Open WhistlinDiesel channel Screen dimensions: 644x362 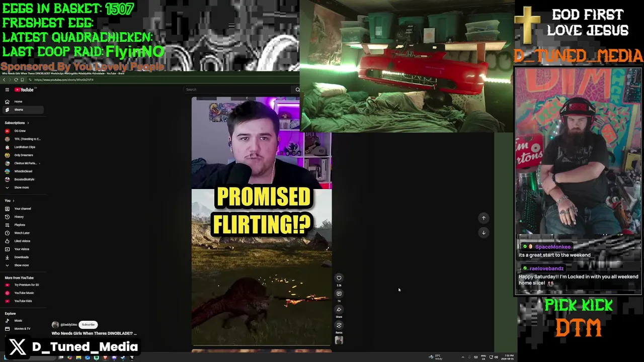coord(23,171)
